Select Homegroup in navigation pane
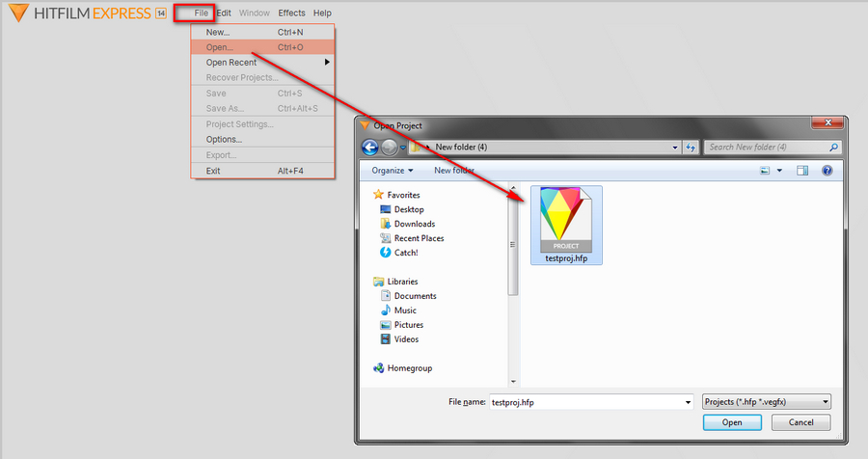Viewport: 868px width, 459px height. tap(409, 368)
